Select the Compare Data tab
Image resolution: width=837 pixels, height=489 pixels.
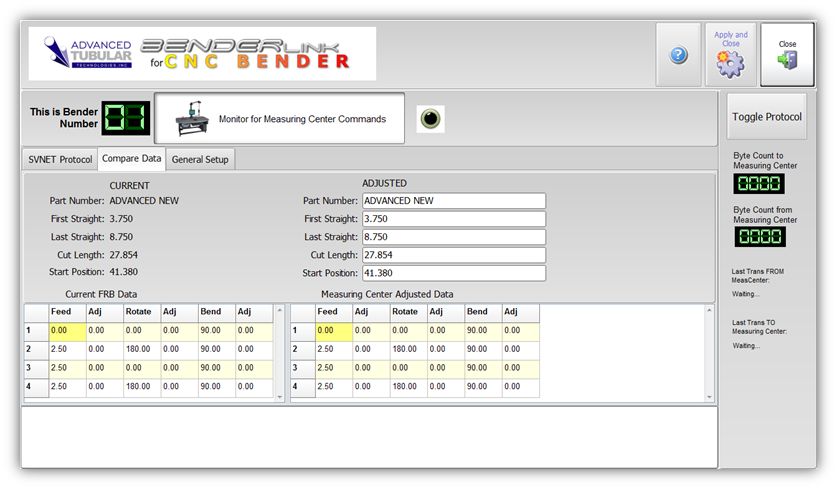pyautogui.click(x=131, y=159)
